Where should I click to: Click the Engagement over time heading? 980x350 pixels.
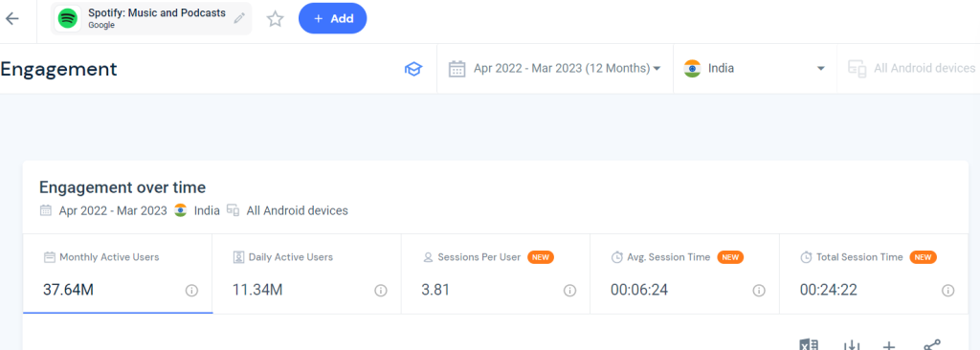[122, 186]
